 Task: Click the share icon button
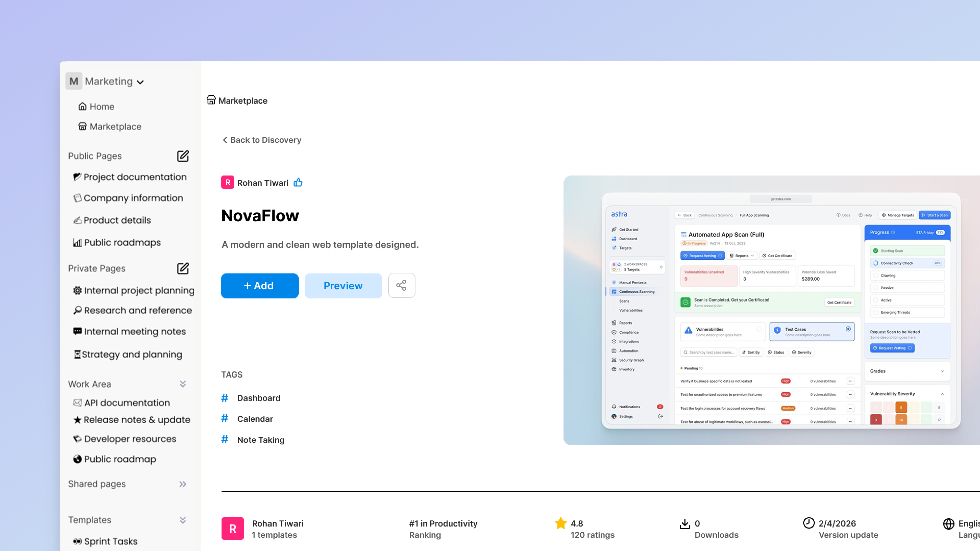[401, 286]
